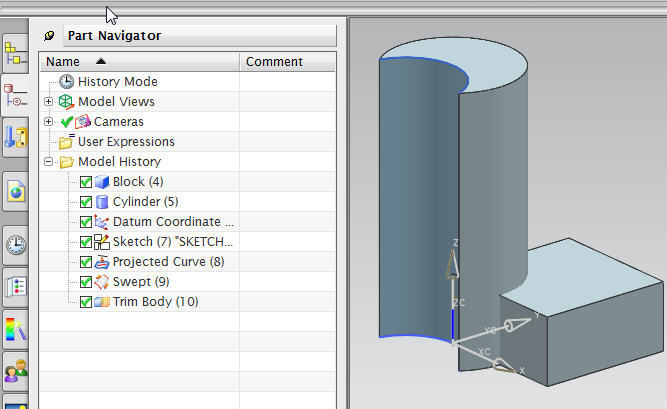
Task: Expand the Model Views node
Action: pyautogui.click(x=48, y=102)
